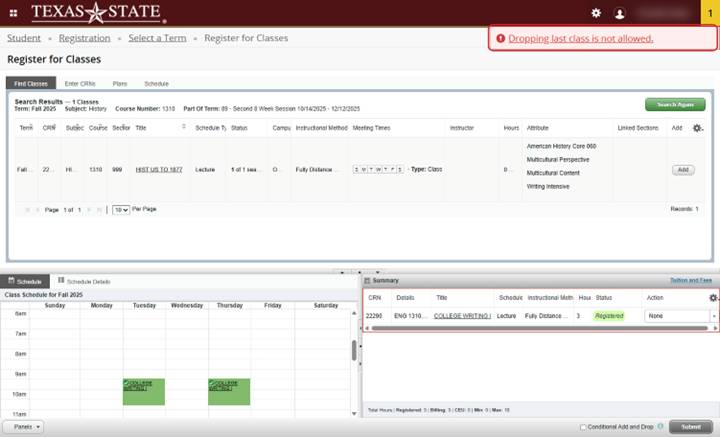This screenshot has width=720, height=437.
Task: Enable Conditional Add and Drop checkbox
Action: pos(583,426)
